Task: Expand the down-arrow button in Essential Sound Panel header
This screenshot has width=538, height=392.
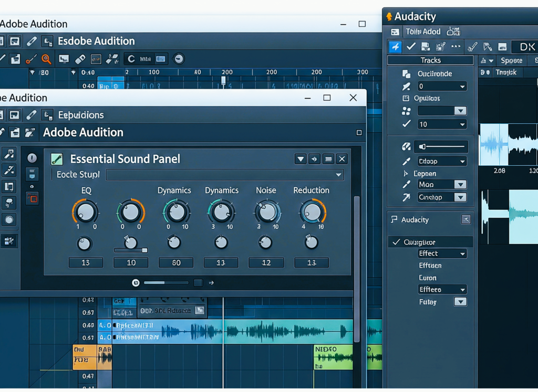Action: (x=300, y=159)
